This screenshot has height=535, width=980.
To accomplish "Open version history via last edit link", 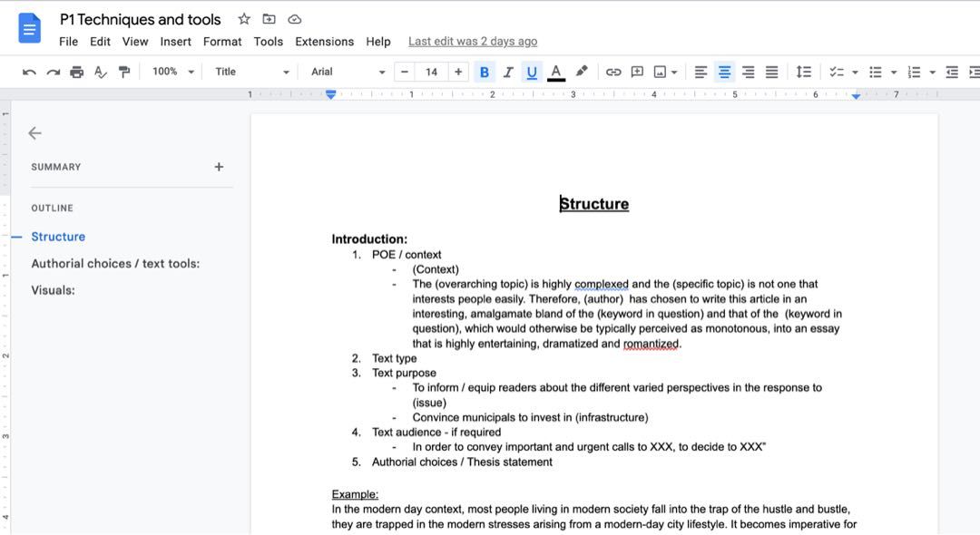I will point(472,41).
